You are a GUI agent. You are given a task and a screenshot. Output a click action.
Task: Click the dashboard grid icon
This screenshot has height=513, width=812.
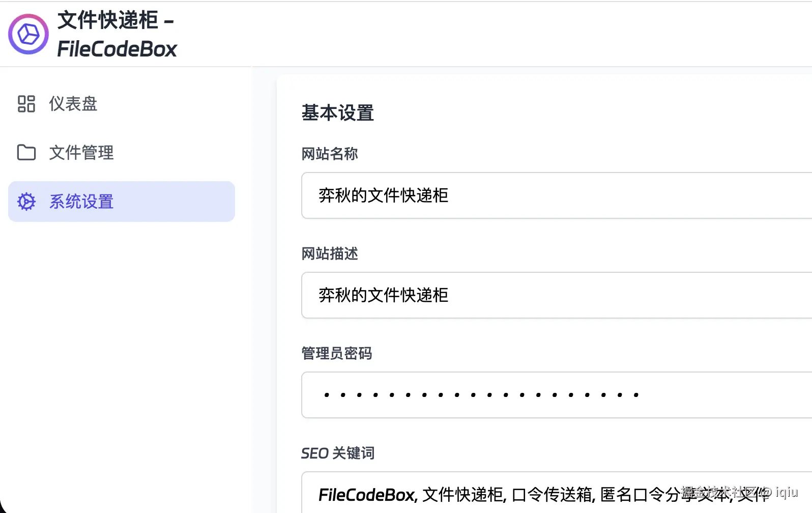click(26, 104)
